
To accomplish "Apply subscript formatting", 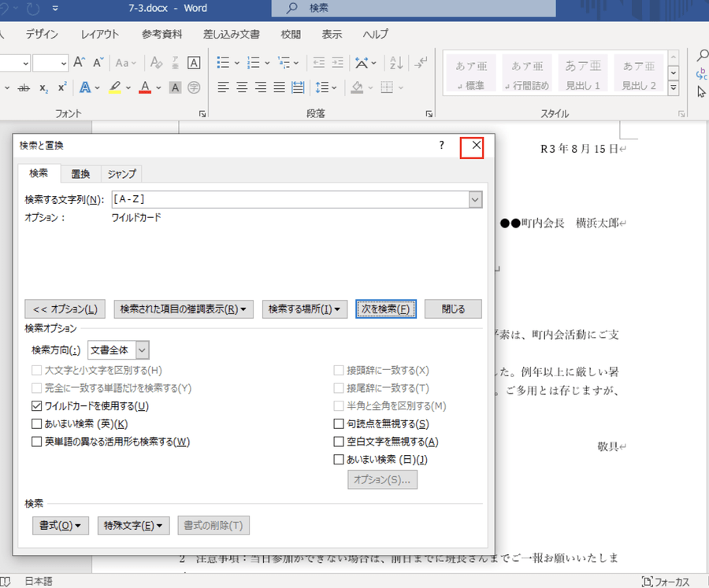I will click(x=43, y=87).
